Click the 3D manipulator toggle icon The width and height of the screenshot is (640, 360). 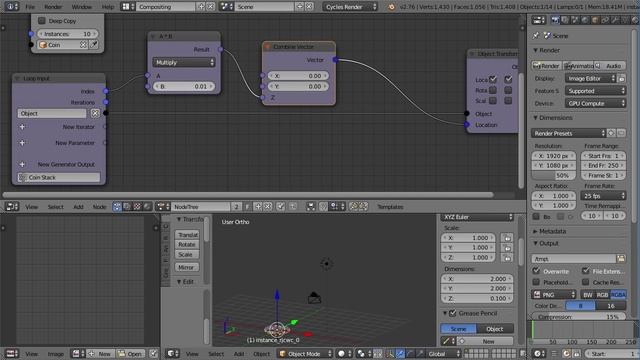[390, 353]
